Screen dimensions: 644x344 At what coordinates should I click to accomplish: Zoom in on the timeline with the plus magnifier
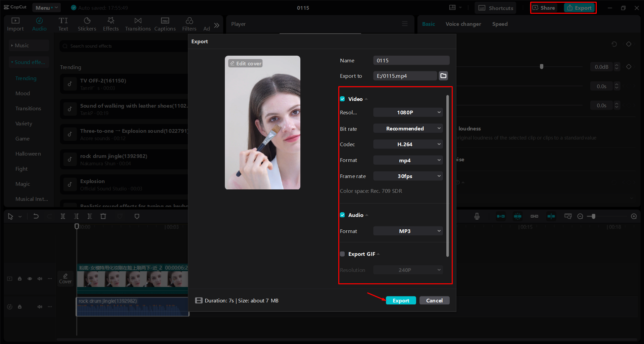pyautogui.click(x=634, y=216)
